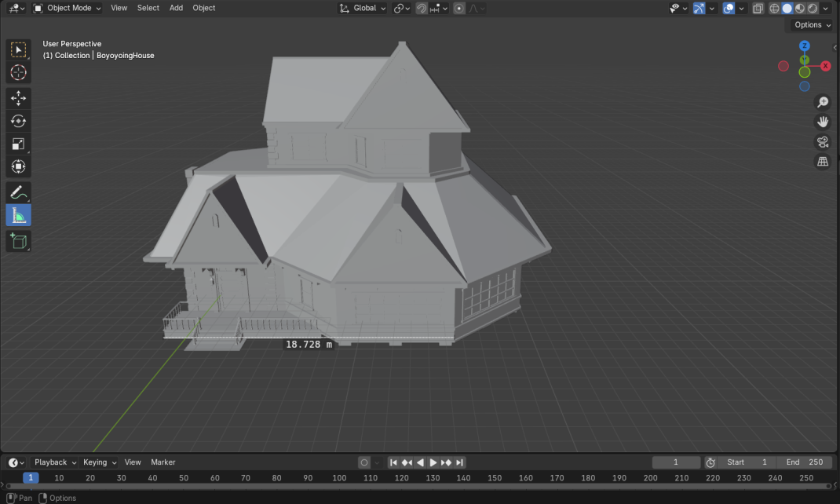Activate the 3D Cursor tool

click(18, 72)
